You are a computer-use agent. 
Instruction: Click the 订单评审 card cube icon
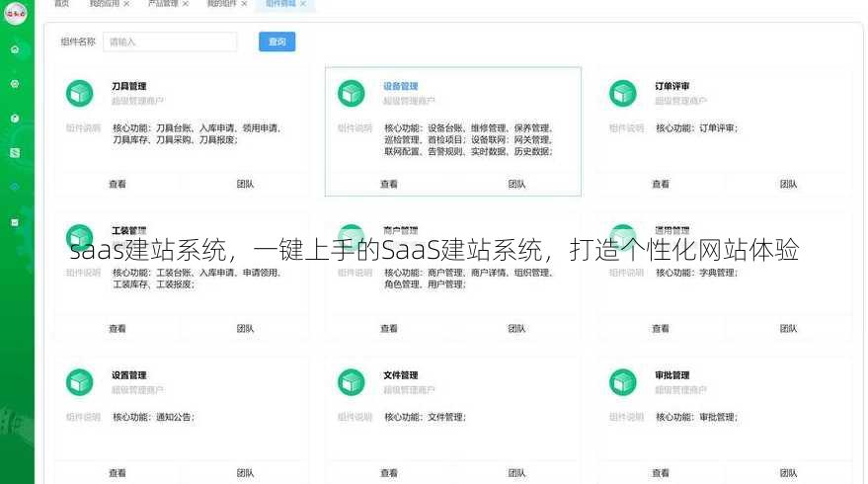[623, 93]
